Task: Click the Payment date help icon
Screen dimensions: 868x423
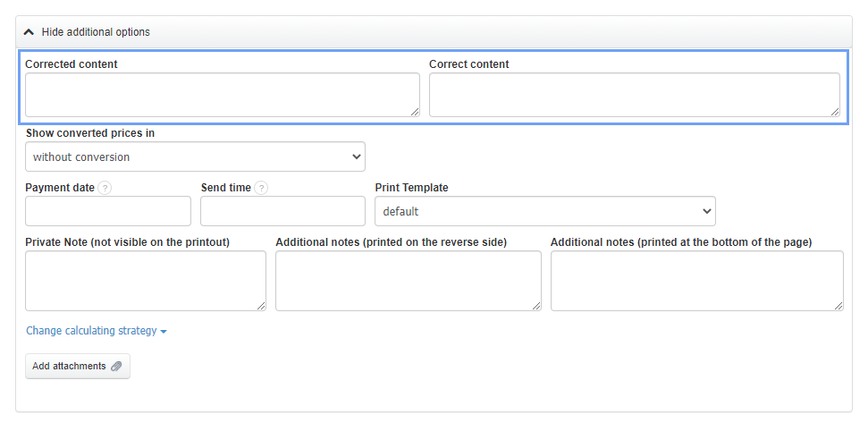Action: 105,188
